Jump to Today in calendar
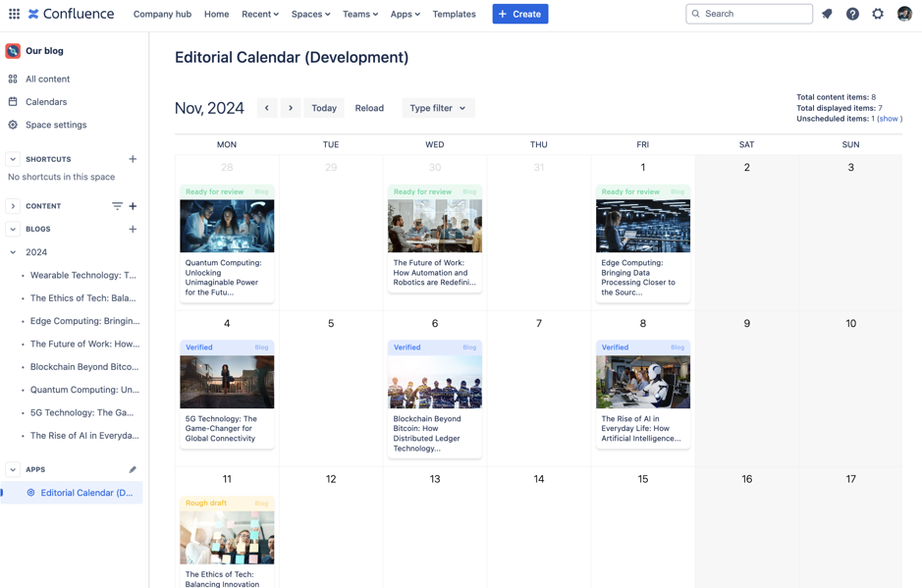The height and width of the screenshot is (588, 922). (324, 108)
